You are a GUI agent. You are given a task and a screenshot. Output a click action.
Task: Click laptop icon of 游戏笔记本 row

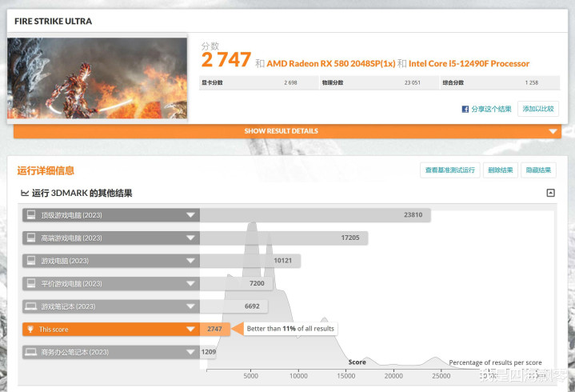click(31, 306)
